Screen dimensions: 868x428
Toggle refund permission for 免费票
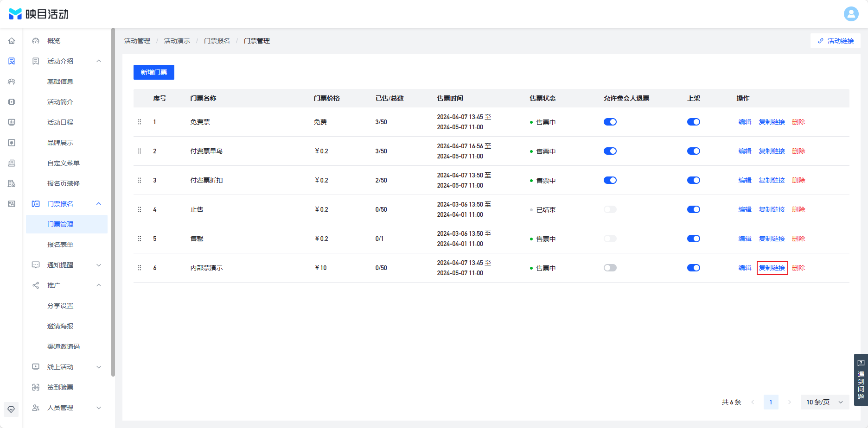(610, 122)
